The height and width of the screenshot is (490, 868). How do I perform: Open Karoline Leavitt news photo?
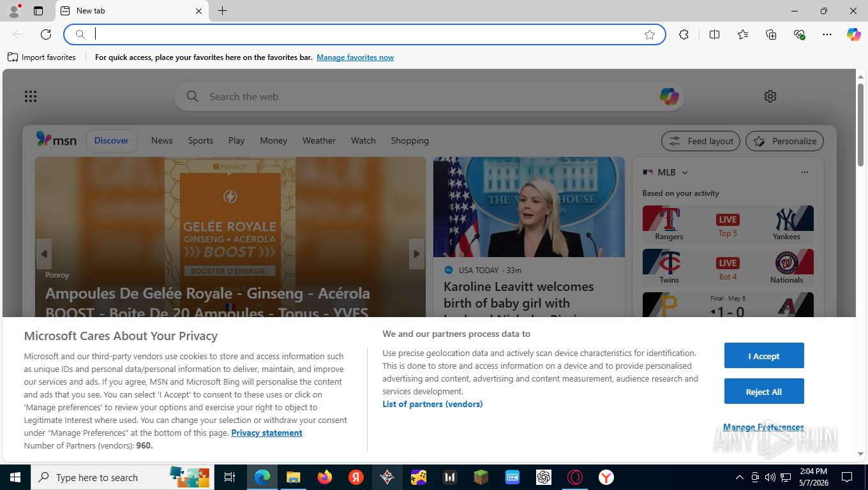click(x=529, y=207)
